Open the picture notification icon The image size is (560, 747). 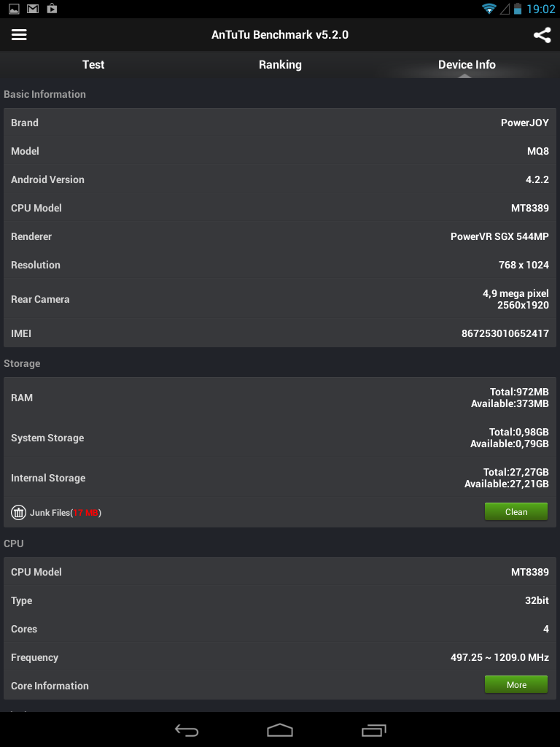tap(14, 9)
